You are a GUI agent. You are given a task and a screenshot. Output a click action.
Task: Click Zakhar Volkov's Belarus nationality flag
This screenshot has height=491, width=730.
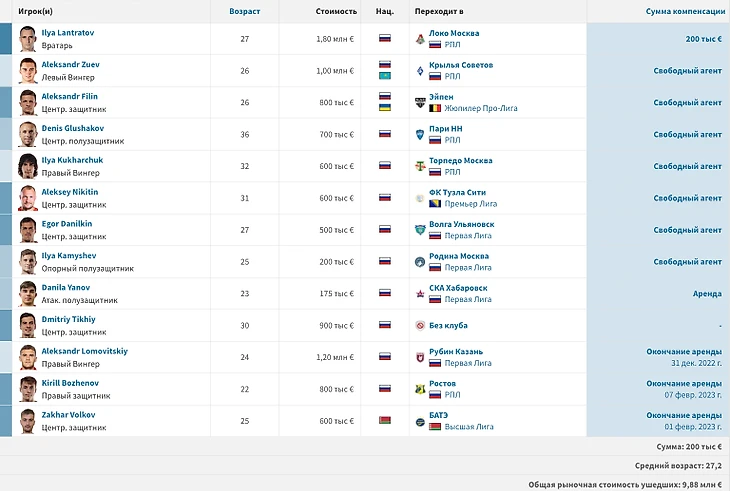pos(385,420)
